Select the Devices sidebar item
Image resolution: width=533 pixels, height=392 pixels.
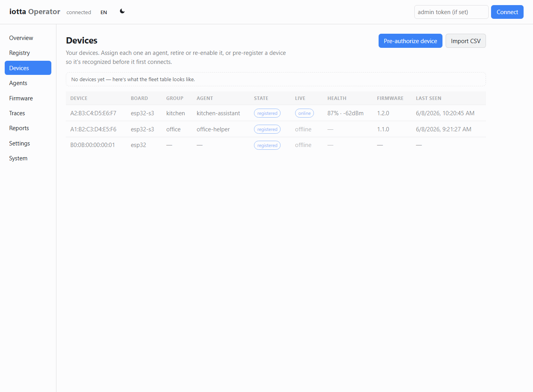(28, 68)
